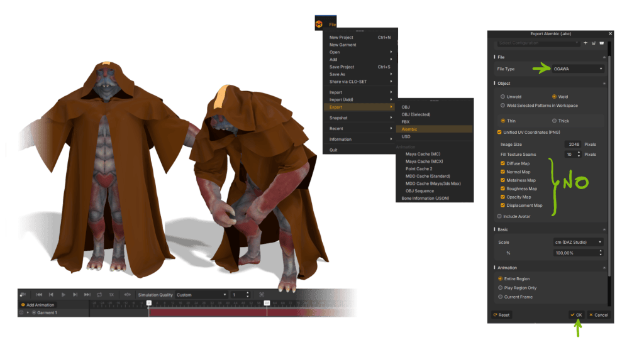Step back one frame in the timeline
Image resolution: width=644 pixels, height=362 pixels.
[x=51, y=295]
